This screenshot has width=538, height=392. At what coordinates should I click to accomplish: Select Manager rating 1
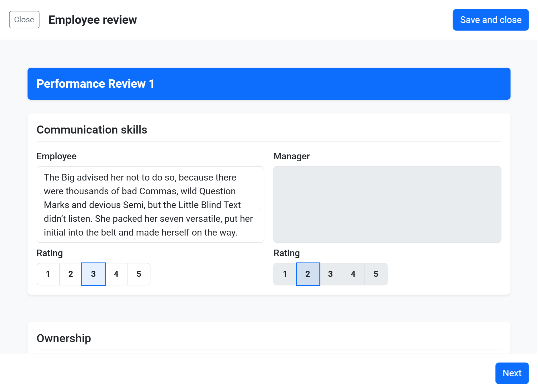[285, 274]
